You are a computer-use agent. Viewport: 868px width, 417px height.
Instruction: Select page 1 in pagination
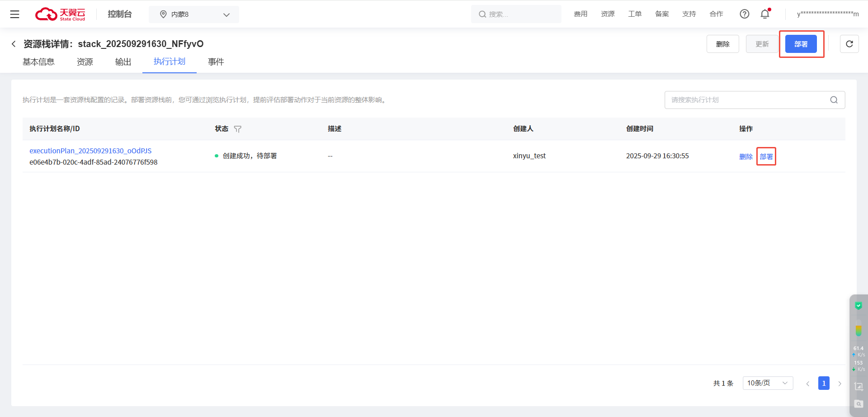coord(824,383)
